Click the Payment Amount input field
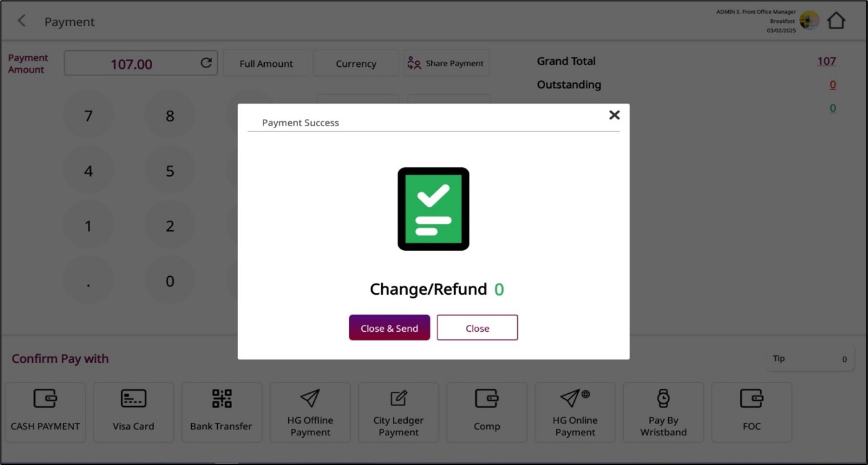 click(x=131, y=64)
